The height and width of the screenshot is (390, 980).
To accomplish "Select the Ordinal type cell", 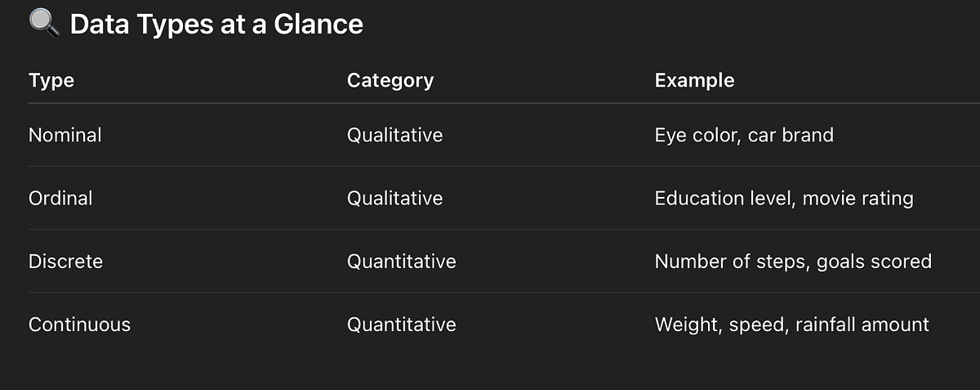I will coord(60,198).
